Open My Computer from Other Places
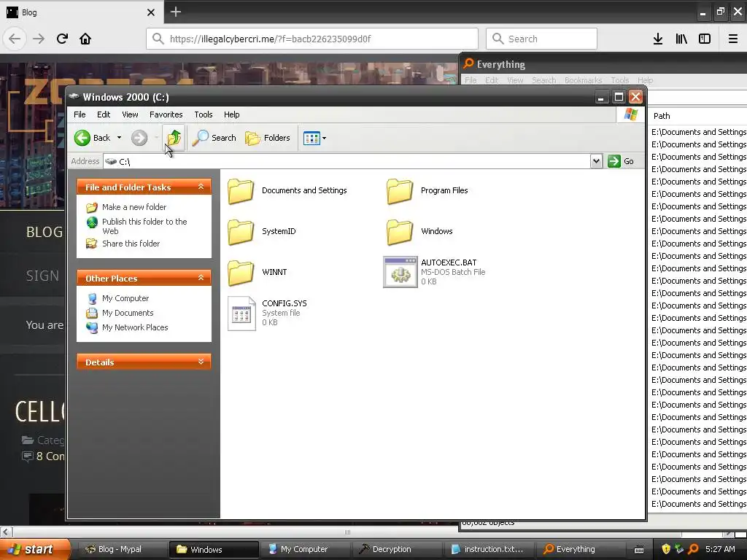The width and height of the screenshot is (747, 560). tap(125, 298)
